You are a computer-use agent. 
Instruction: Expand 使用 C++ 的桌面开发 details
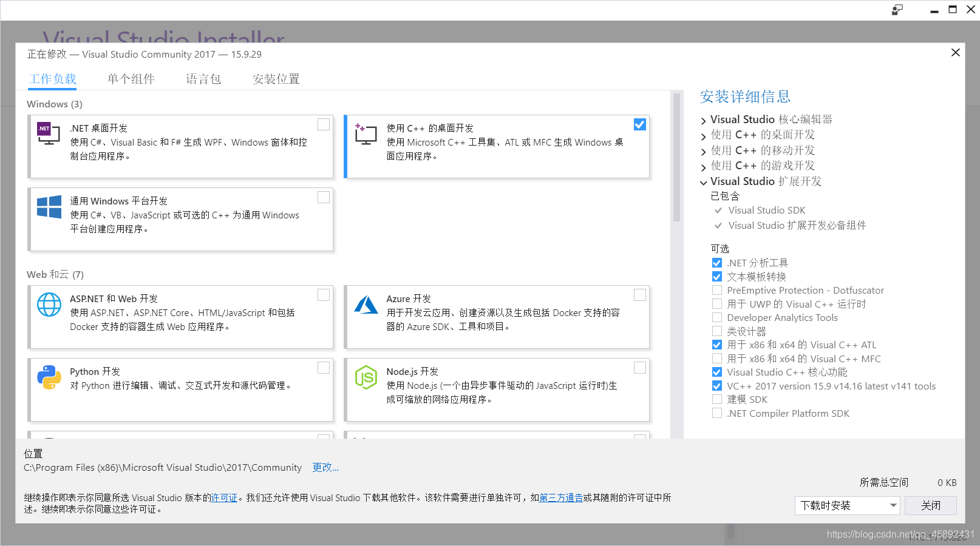coord(704,136)
